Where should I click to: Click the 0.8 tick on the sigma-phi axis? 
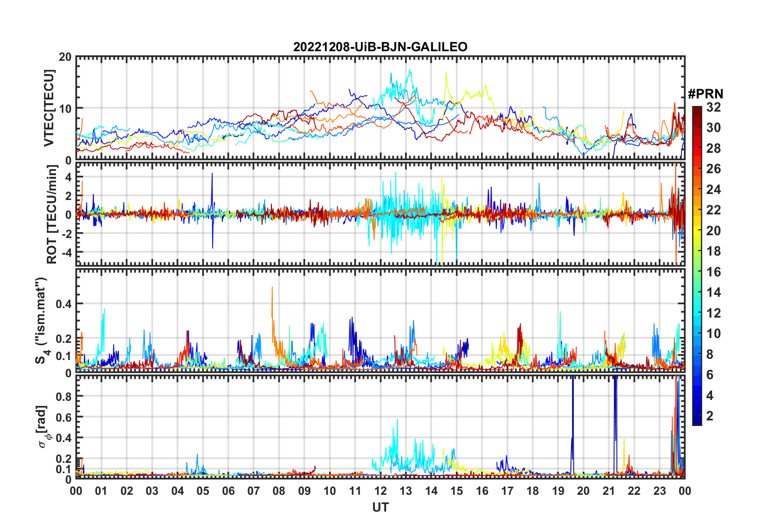[x=64, y=396]
